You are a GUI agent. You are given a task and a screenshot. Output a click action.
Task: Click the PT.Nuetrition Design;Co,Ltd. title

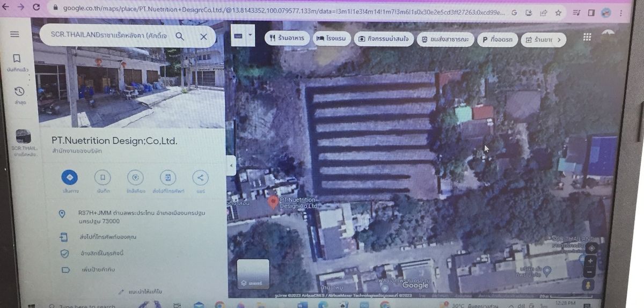coord(114,141)
